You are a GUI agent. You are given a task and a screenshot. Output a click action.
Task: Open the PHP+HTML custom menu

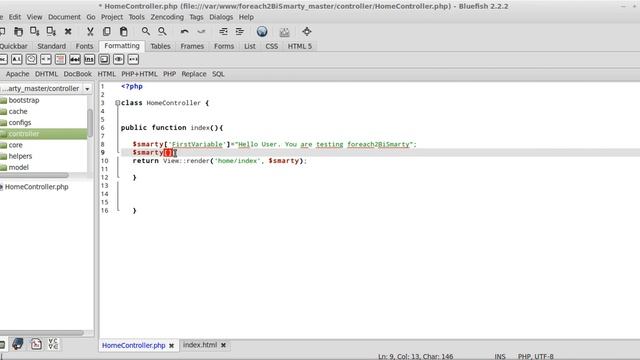(139, 74)
